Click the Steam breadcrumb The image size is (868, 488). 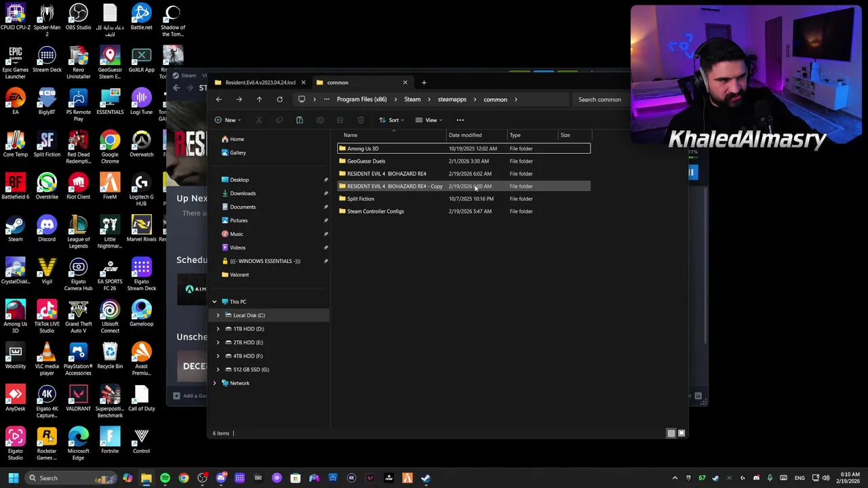412,100
